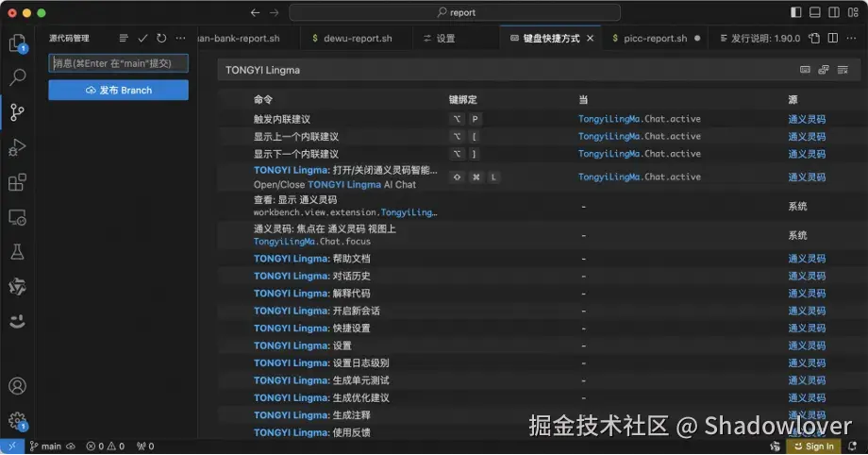This screenshot has height=455, width=868.
Task: Click the main branch in status bar
Action: (45, 447)
